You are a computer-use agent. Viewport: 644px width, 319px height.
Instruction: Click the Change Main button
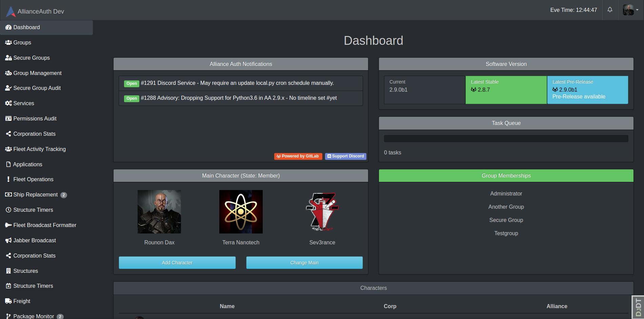point(304,262)
